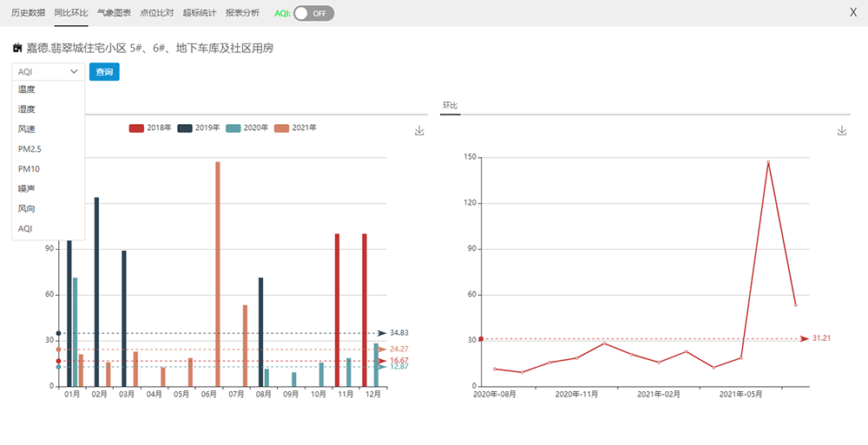Hide the 2020年 series in legend

[x=247, y=128]
